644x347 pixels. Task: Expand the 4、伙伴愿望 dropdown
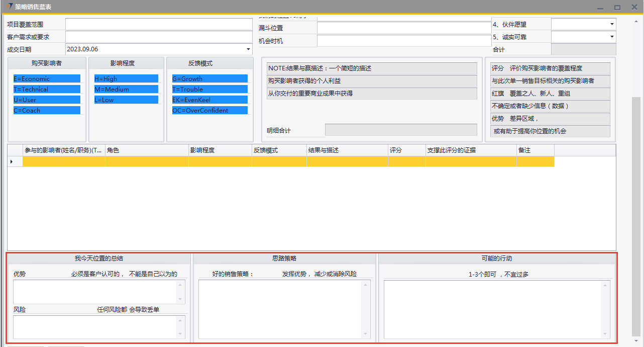(x=611, y=24)
